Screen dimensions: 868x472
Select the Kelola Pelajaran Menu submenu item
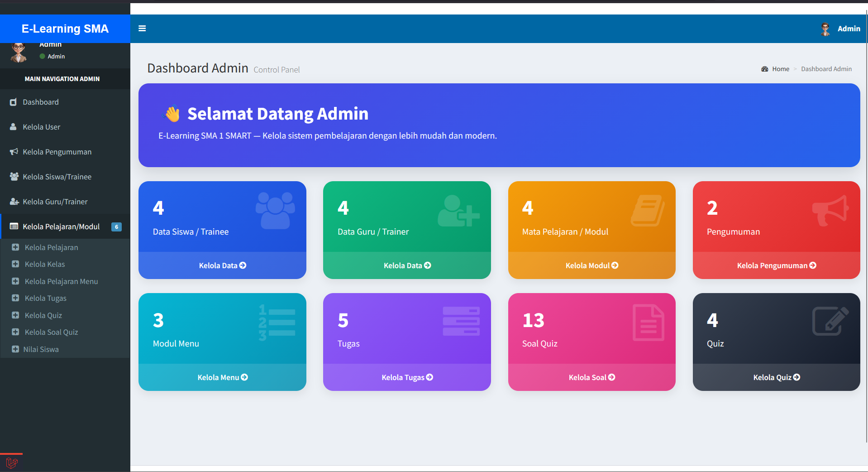click(65, 281)
